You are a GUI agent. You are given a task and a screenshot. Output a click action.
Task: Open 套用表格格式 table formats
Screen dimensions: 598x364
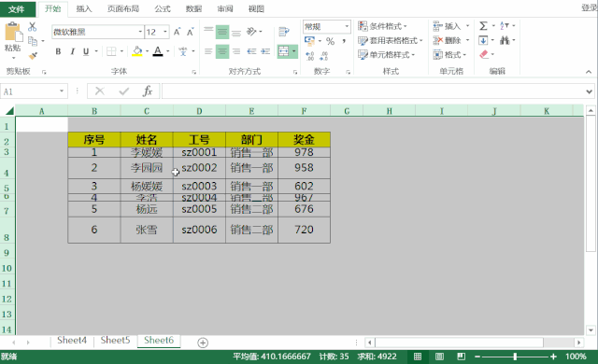(391, 40)
